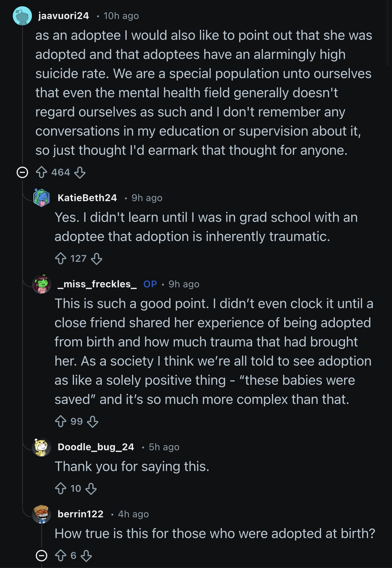The width and height of the screenshot is (392, 568).
Task: Downvote Doodle_bug_24's comment
Action: [x=91, y=489]
